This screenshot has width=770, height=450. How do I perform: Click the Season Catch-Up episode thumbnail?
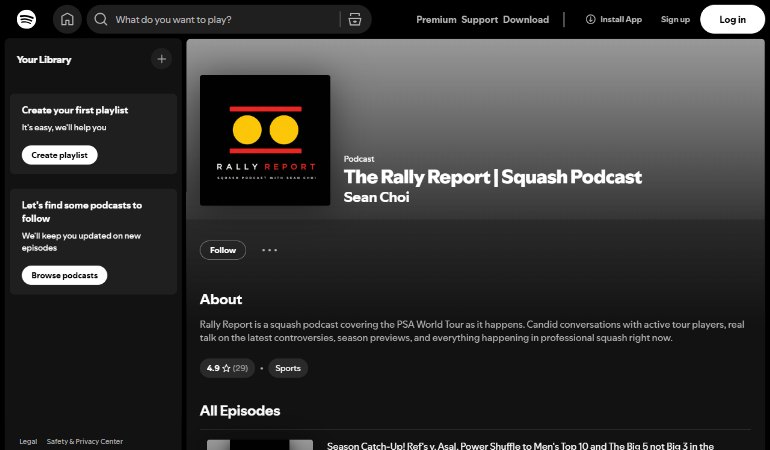(260, 445)
